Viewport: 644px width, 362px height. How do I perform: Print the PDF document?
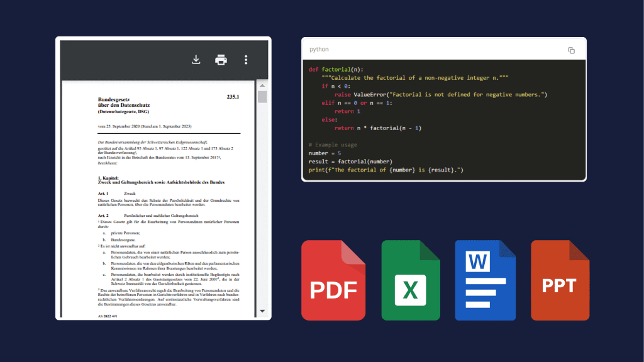tap(221, 60)
